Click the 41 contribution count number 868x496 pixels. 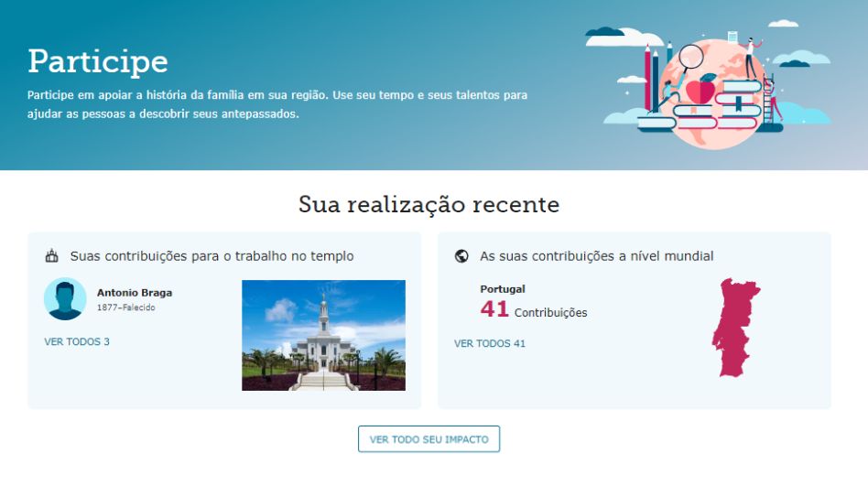click(x=494, y=309)
